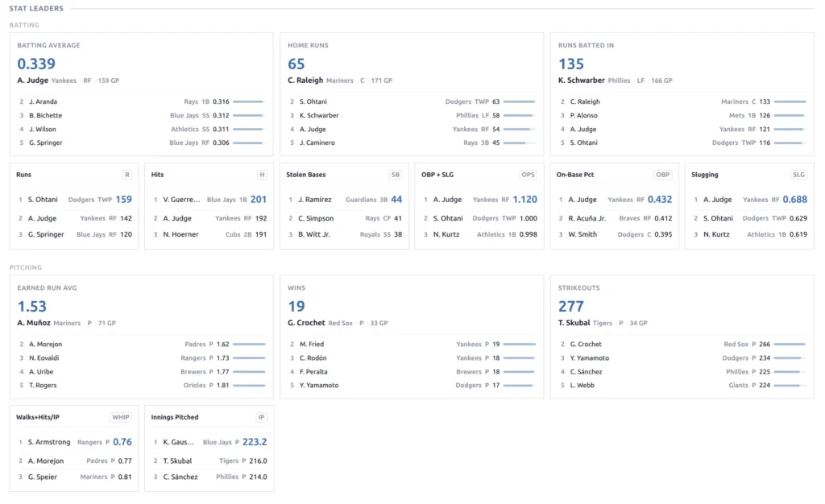Click the BATTING section heading
The height and width of the screenshot is (504, 825).
click(x=24, y=25)
